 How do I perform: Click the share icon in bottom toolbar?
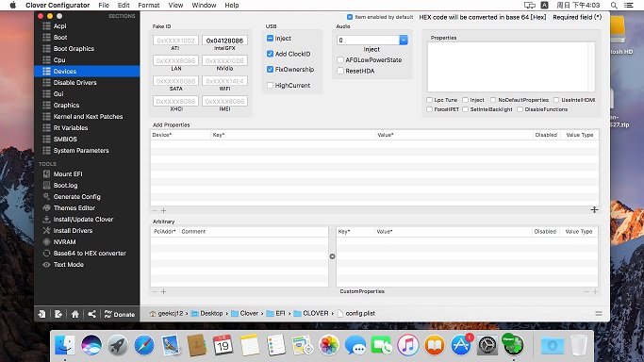tap(91, 314)
